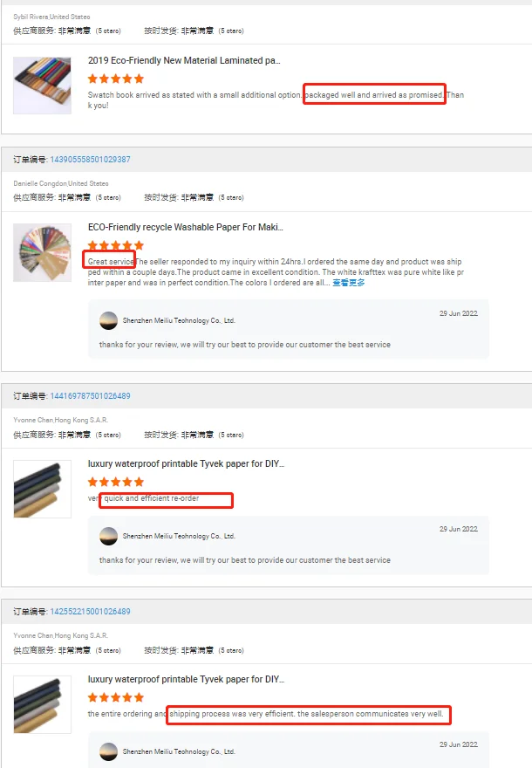Open the first luxury waterproof Tyvek paper title
The height and width of the screenshot is (768, 532).
pos(186,463)
